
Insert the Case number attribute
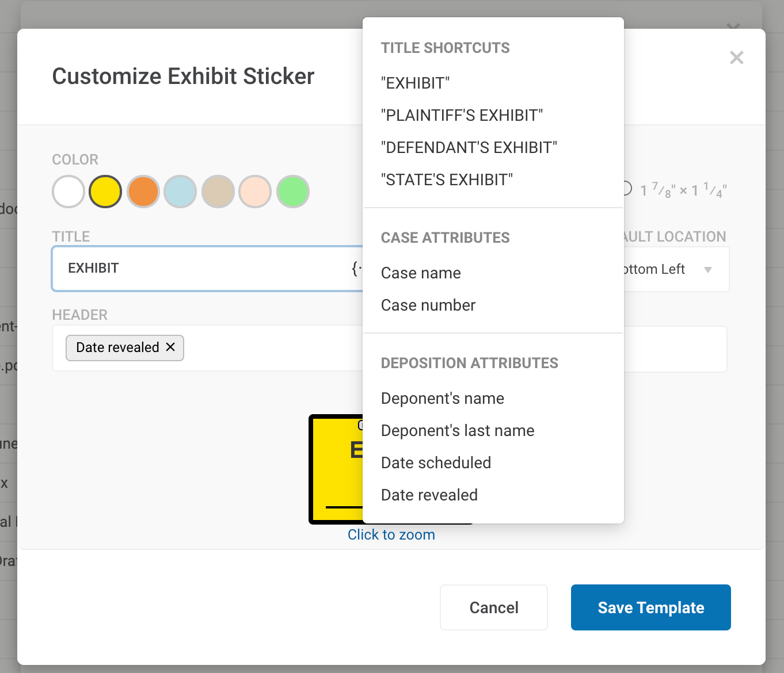point(428,305)
